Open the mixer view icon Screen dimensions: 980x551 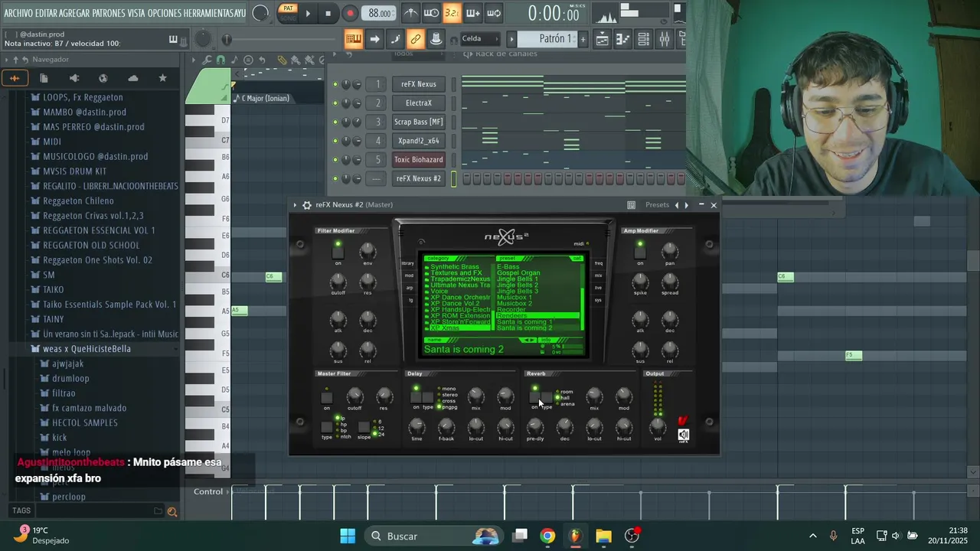coord(664,39)
